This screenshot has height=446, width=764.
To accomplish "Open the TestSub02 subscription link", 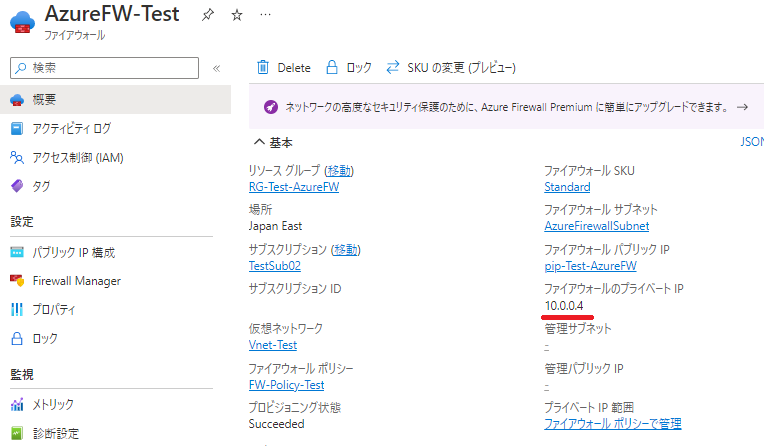I will (275, 266).
